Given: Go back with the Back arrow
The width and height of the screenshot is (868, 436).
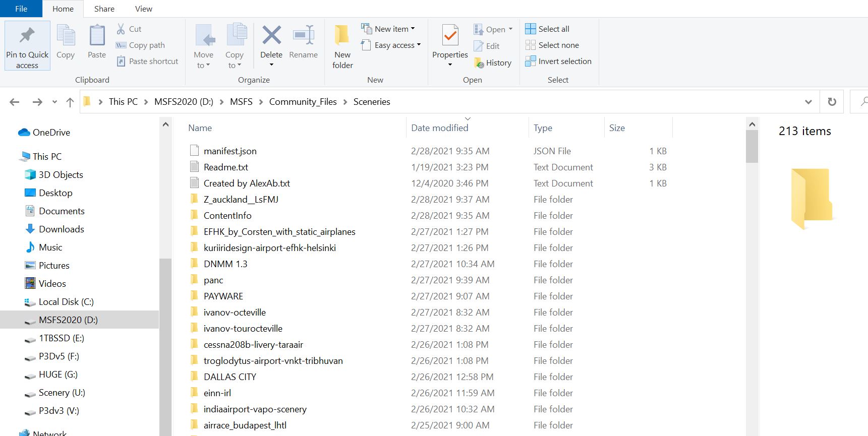Looking at the screenshot, I should [x=15, y=102].
